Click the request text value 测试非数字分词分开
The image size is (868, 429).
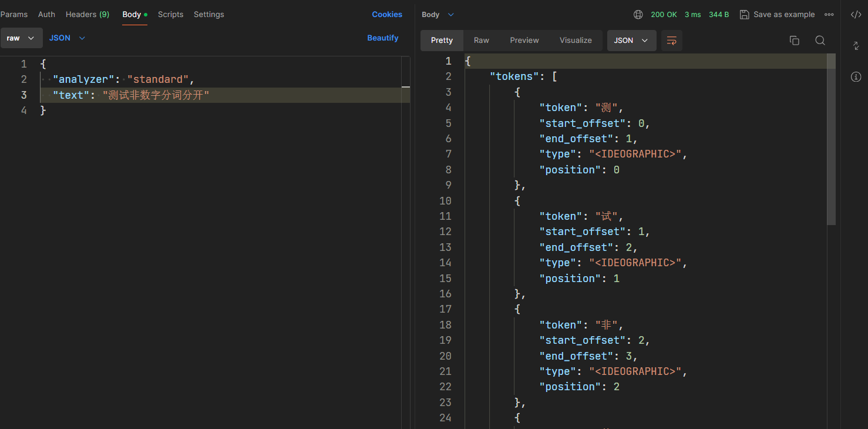[x=156, y=95]
